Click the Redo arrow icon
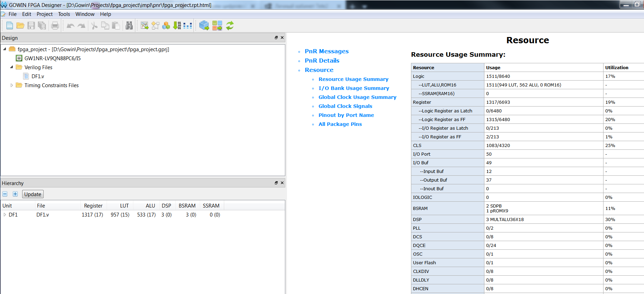This screenshot has height=294, width=644. [x=81, y=26]
